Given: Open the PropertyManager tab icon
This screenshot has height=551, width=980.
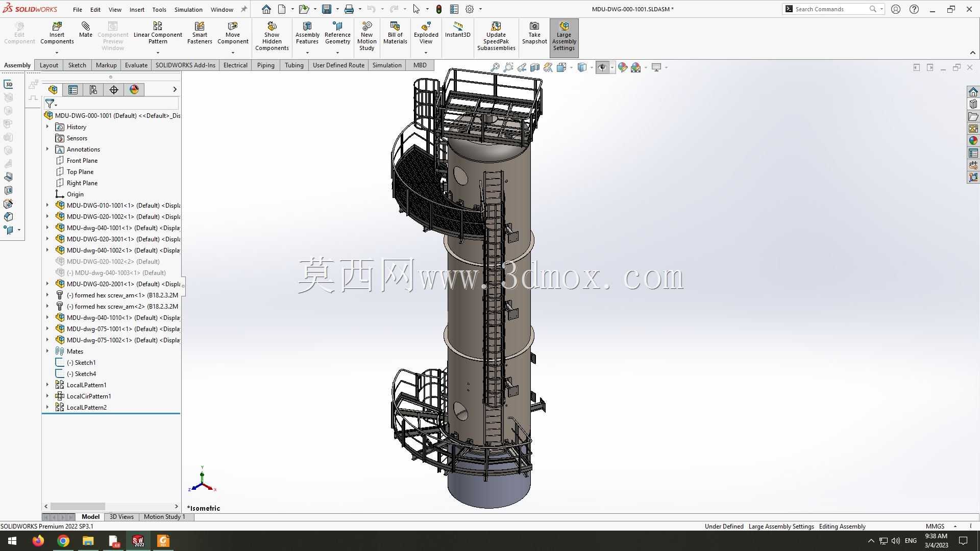Looking at the screenshot, I should [73, 90].
